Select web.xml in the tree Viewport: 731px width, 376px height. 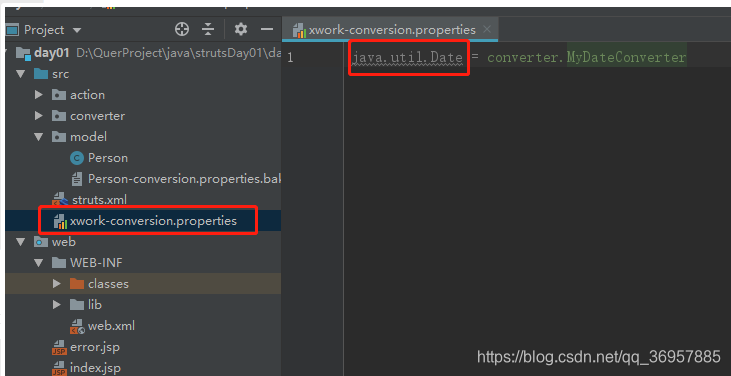(x=112, y=326)
